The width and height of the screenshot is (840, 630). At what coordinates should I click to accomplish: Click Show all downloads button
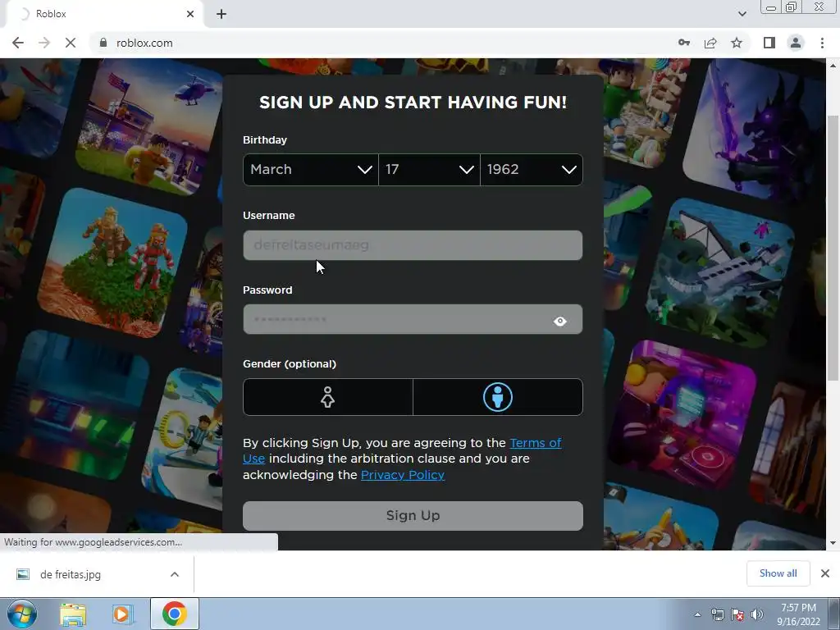(x=778, y=573)
